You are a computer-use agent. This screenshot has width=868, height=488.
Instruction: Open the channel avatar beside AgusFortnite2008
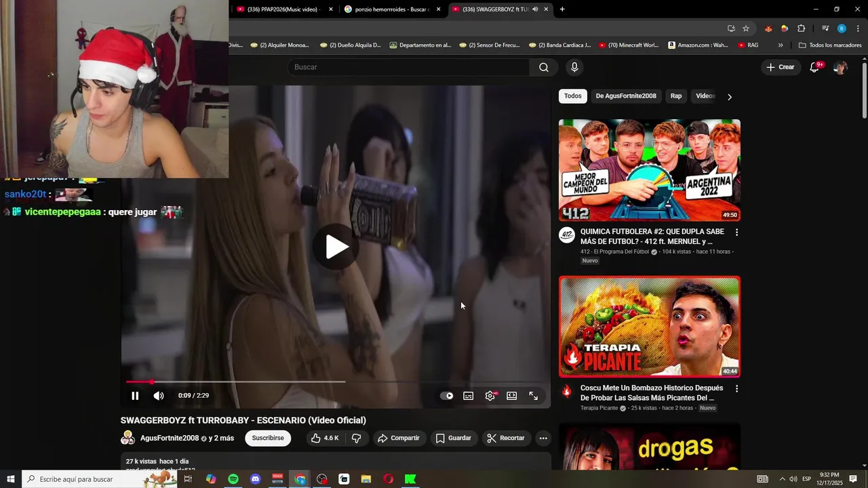[x=127, y=438]
